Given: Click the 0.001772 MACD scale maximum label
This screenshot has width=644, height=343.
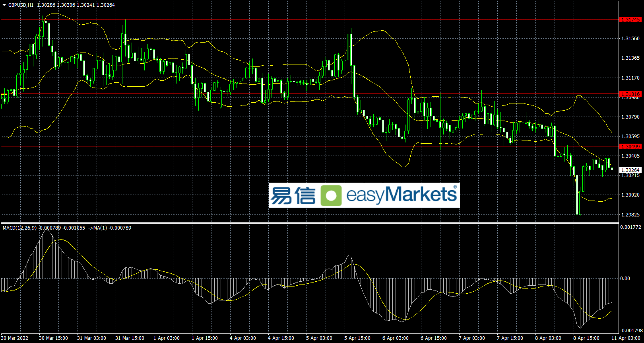Looking at the screenshot, I should 631,227.
